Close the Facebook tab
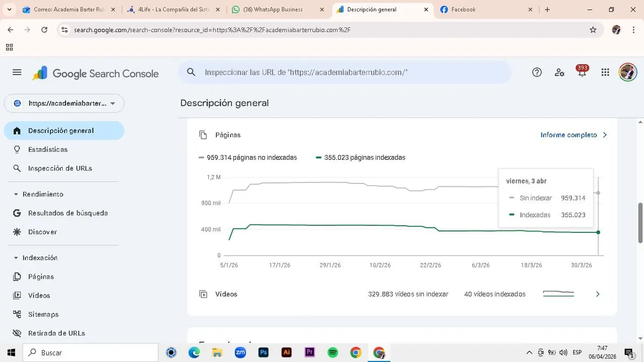This screenshot has height=362, width=644. (530, 10)
